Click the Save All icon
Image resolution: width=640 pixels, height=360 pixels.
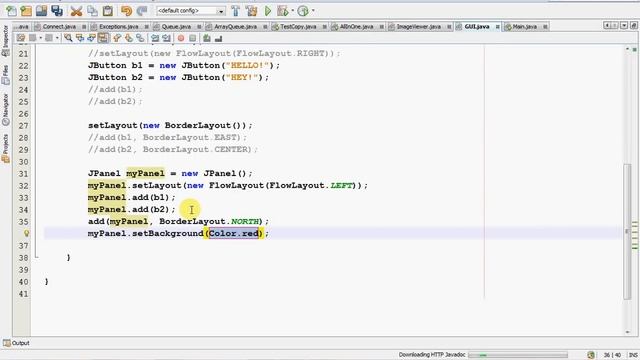57,11
